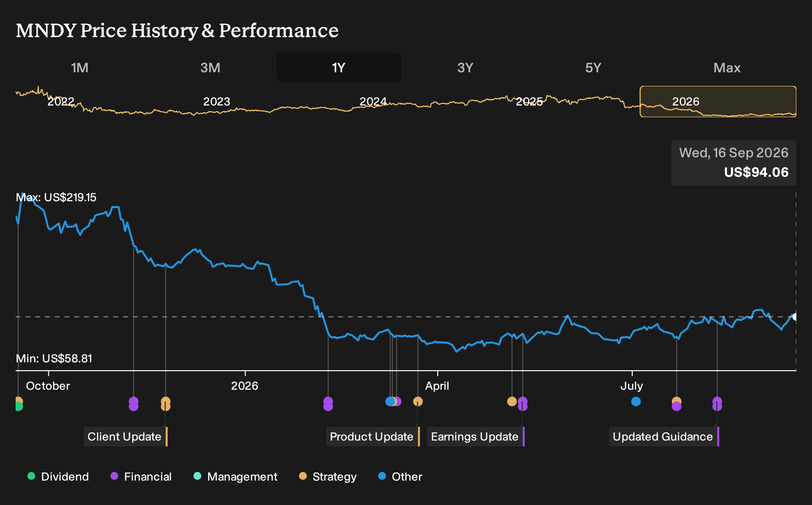Show the Max price history range
This screenshot has height=505, width=812.
tap(727, 67)
